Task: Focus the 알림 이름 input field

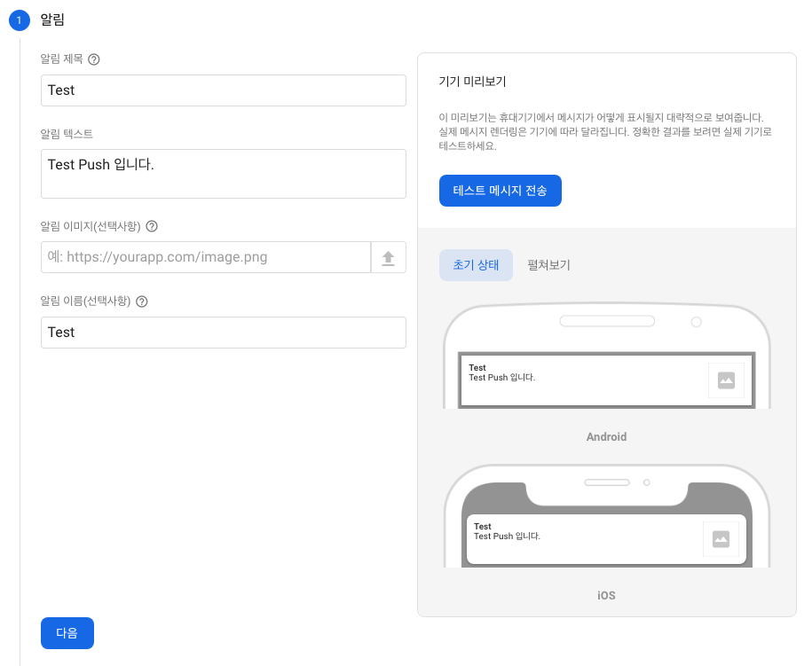Action: (x=224, y=333)
